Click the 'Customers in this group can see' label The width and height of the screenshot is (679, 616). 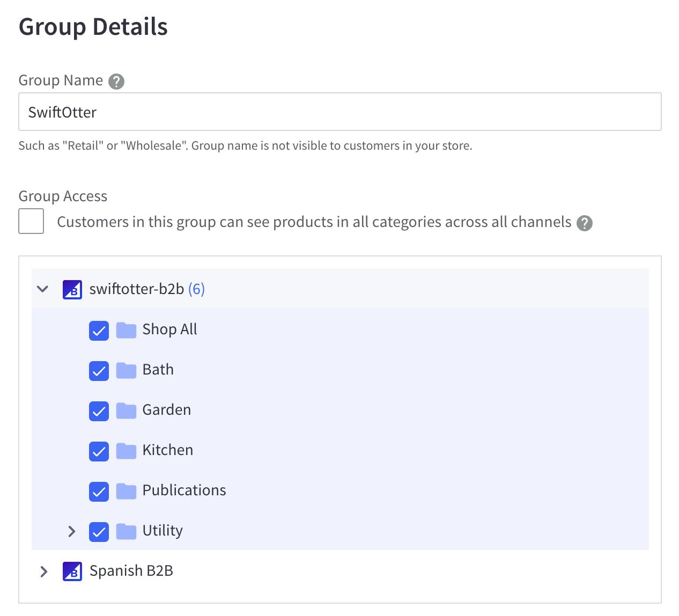pyautogui.click(x=314, y=222)
